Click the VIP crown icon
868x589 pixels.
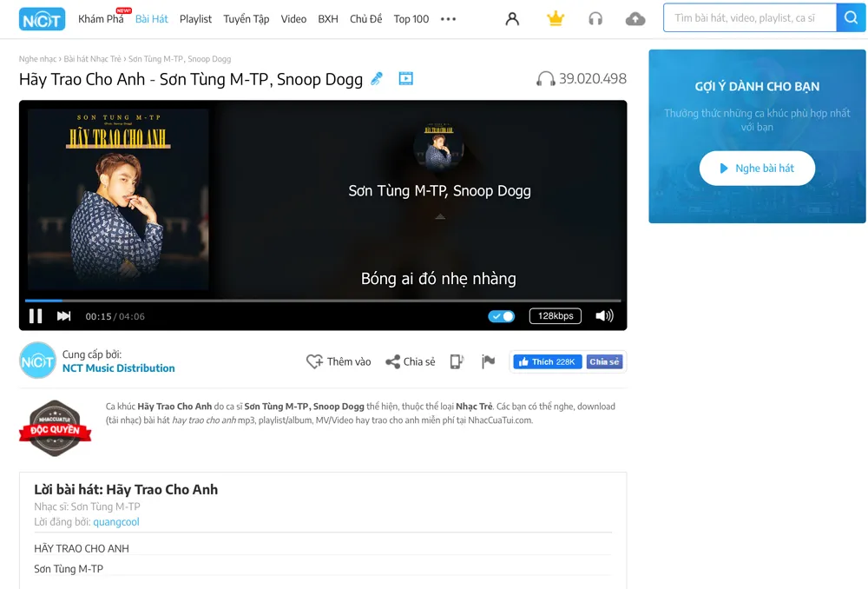[556, 18]
